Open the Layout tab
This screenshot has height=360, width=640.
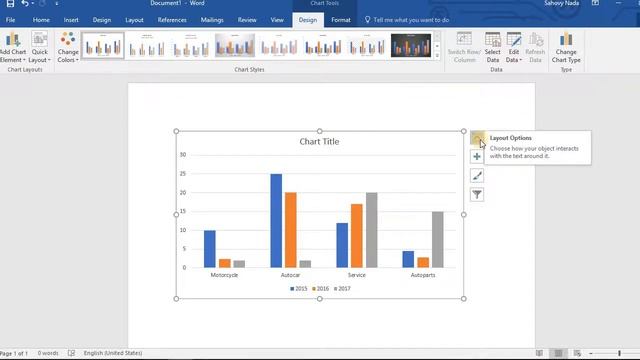point(134,20)
